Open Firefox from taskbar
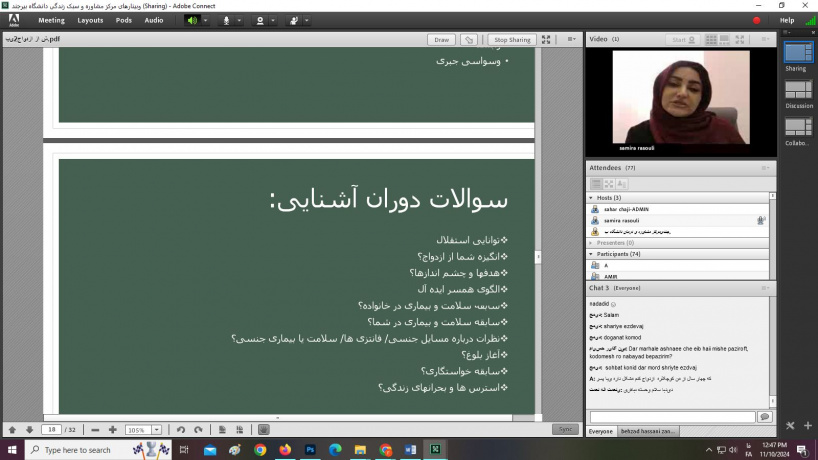Screen dimensions: 818x460 click(x=285, y=450)
